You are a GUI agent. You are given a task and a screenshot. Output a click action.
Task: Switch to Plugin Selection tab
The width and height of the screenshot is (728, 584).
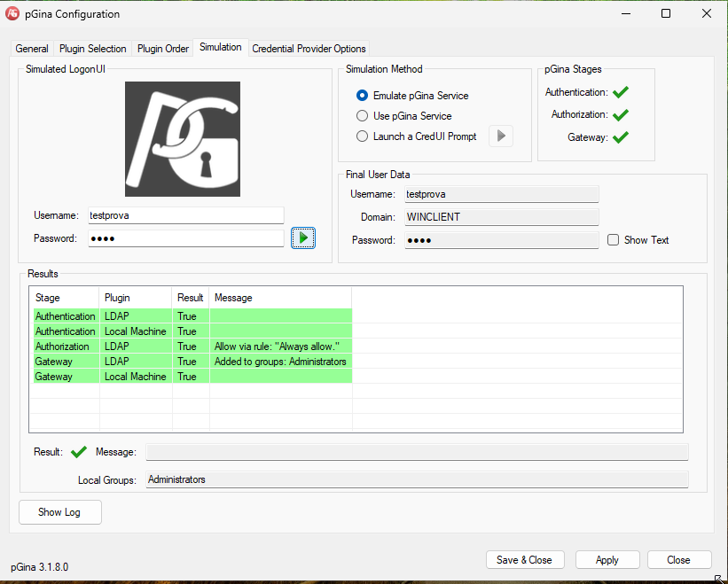(92, 49)
